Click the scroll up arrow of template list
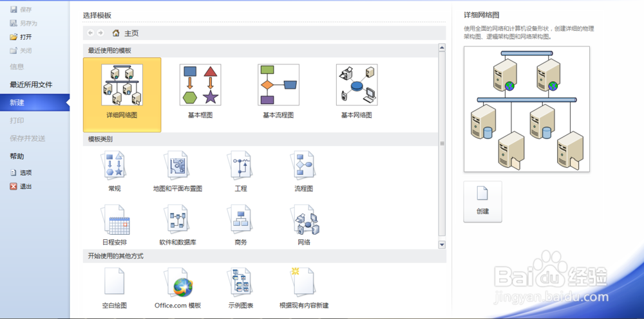The image size is (644, 319). tap(442, 48)
